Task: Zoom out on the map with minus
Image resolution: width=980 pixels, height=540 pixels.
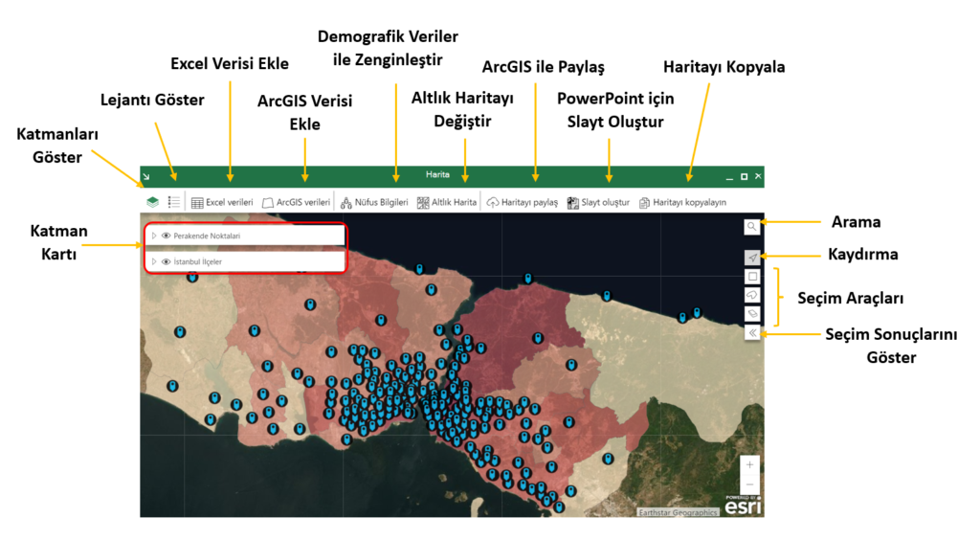Action: 750,484
